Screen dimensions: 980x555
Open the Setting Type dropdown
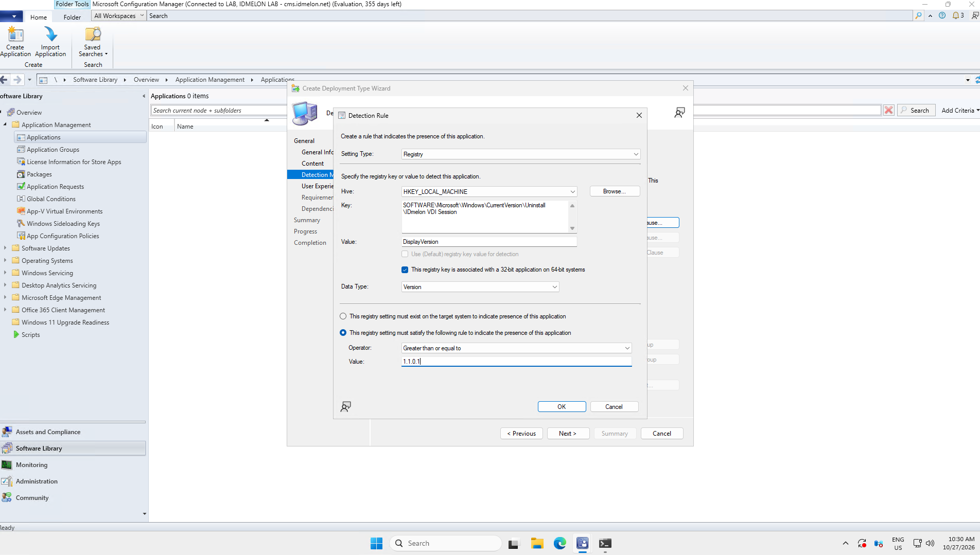tap(521, 154)
